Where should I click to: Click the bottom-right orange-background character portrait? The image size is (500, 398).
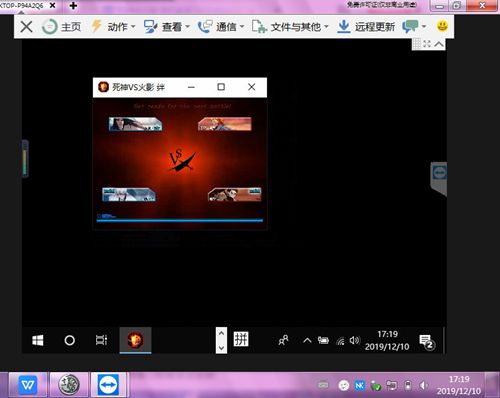click(x=234, y=195)
